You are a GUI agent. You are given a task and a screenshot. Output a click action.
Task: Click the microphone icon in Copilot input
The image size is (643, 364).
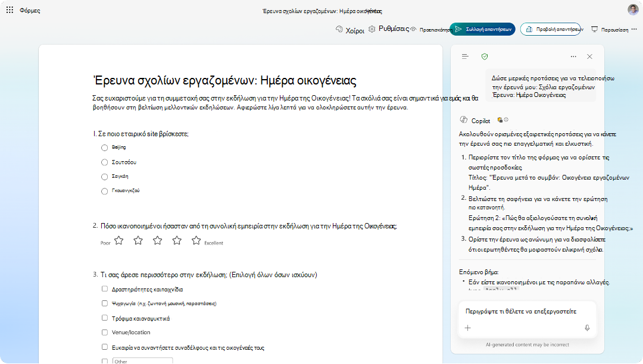(x=587, y=328)
